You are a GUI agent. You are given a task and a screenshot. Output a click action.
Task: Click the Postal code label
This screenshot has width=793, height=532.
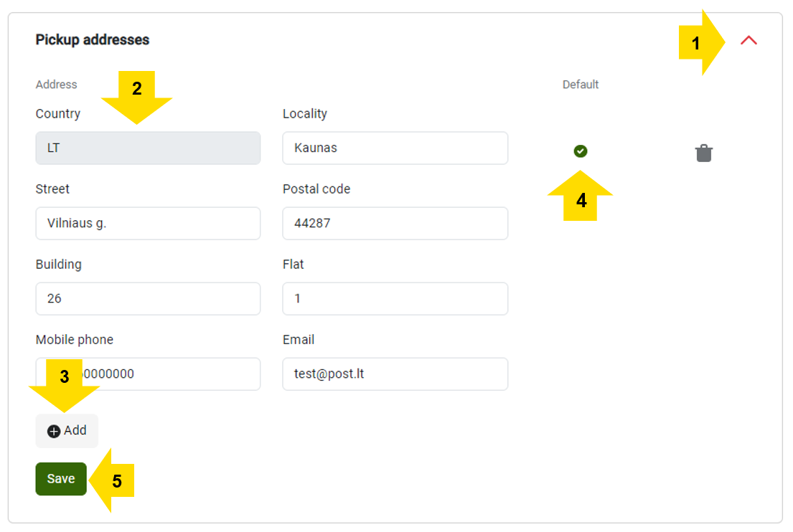pyautogui.click(x=316, y=189)
